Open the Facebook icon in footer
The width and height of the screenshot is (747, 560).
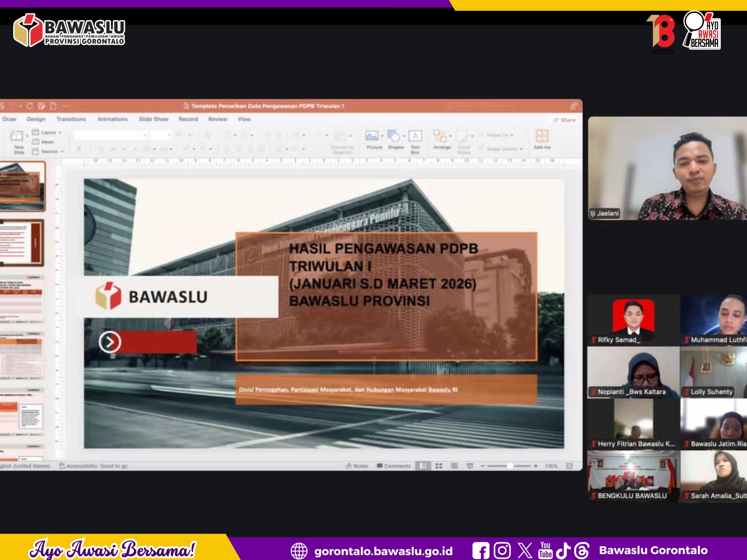481,551
